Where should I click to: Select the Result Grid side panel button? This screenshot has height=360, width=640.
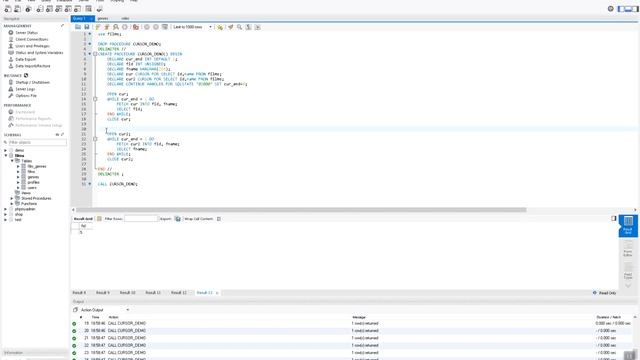(628, 226)
